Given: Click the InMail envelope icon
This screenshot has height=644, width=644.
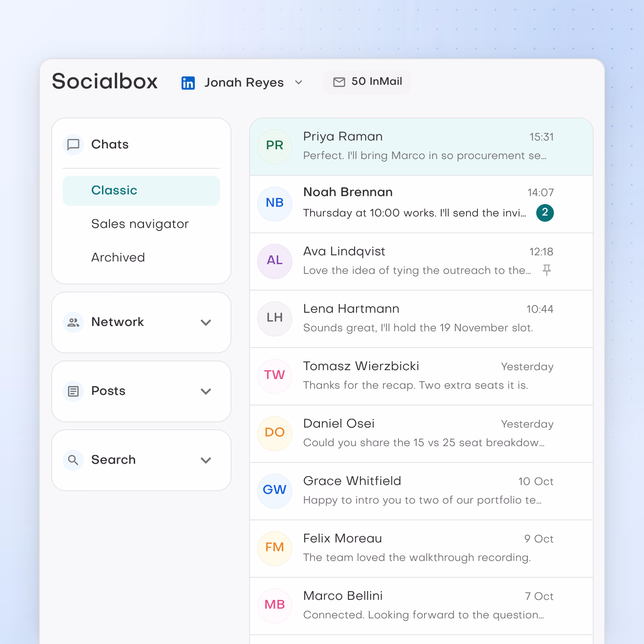Looking at the screenshot, I should (x=339, y=82).
